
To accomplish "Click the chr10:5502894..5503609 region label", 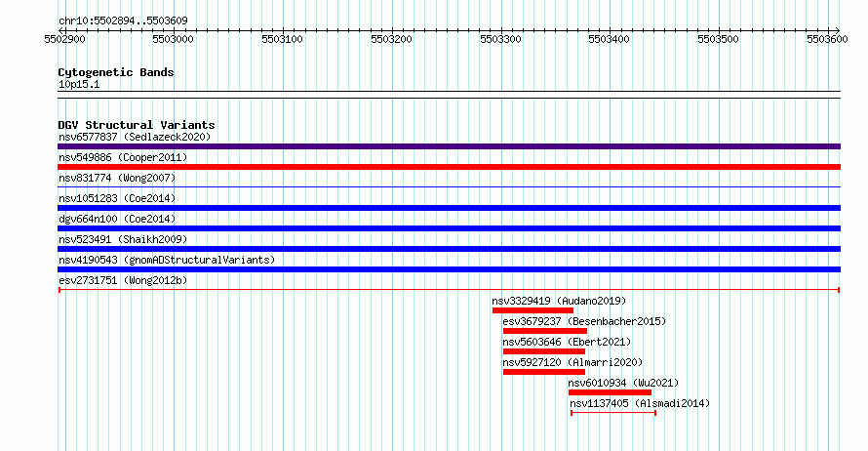I will (123, 20).
